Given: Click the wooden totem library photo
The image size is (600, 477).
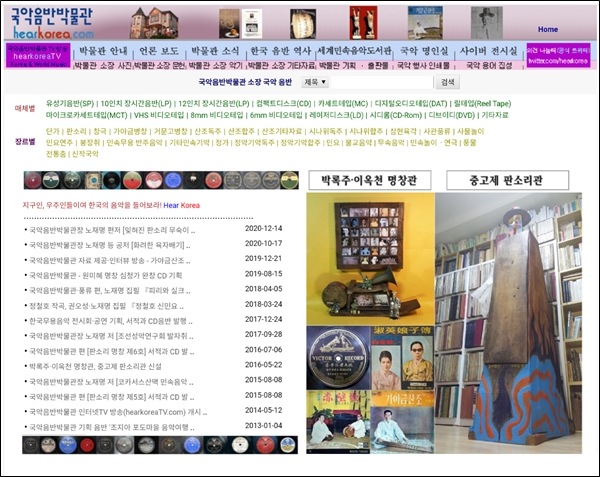Looking at the screenshot, I should tap(509, 323).
